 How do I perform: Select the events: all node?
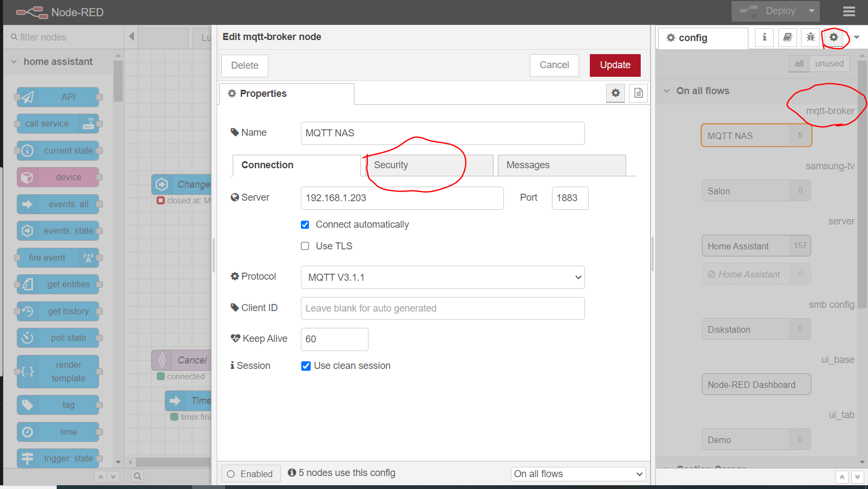pos(58,204)
